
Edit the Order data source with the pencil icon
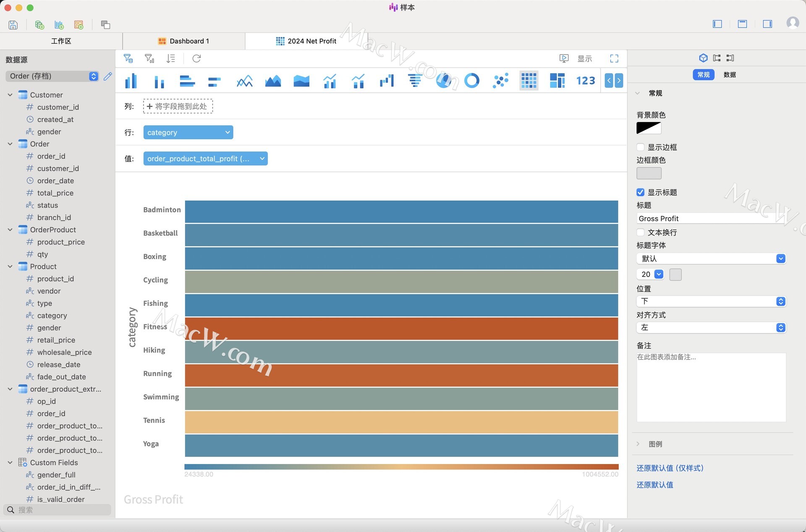tap(108, 76)
